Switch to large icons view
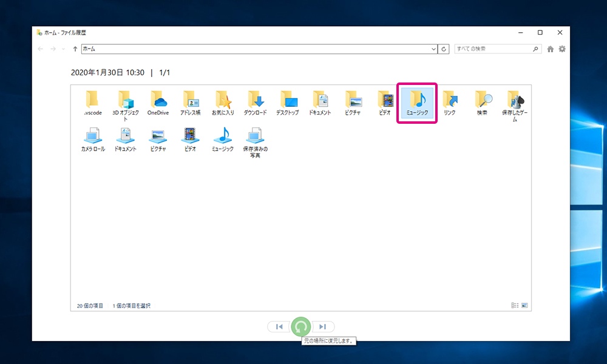 (524, 305)
